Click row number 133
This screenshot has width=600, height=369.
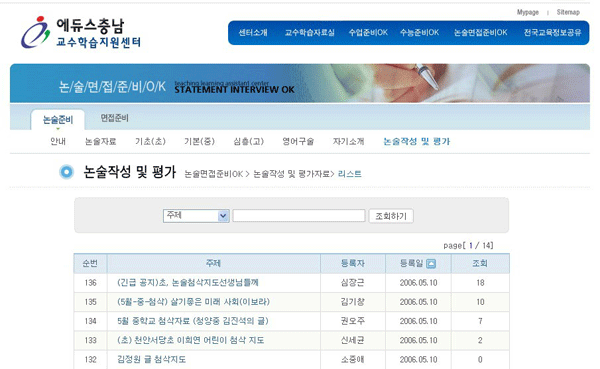click(x=90, y=340)
